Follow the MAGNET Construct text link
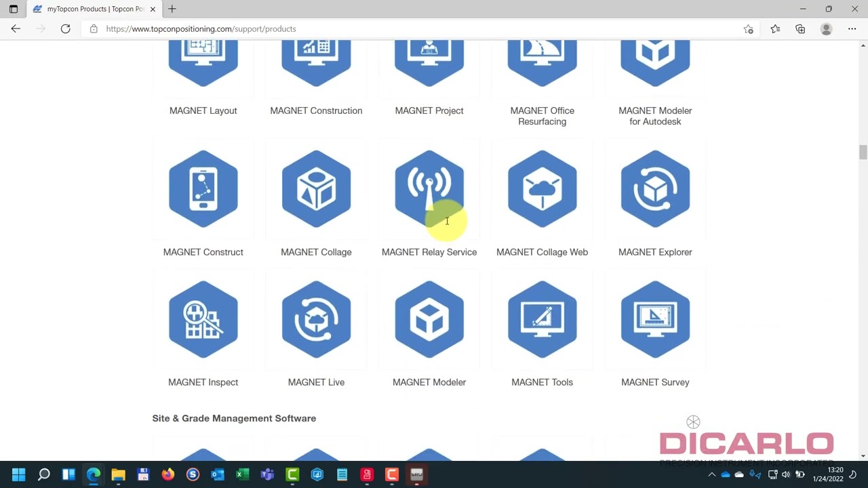 coord(203,252)
